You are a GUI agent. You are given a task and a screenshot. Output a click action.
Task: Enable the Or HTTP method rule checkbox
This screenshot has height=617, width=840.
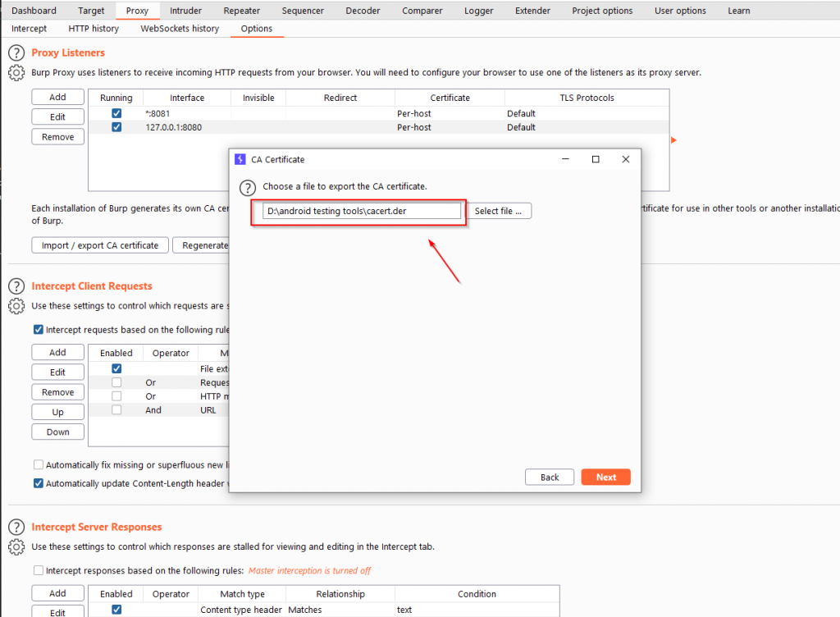tap(116, 395)
